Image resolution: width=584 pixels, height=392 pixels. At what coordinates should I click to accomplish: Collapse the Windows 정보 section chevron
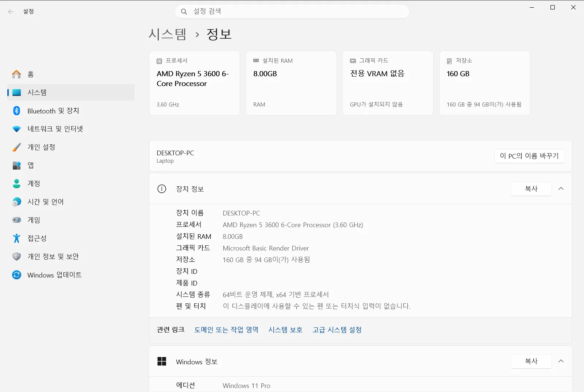[x=561, y=361]
